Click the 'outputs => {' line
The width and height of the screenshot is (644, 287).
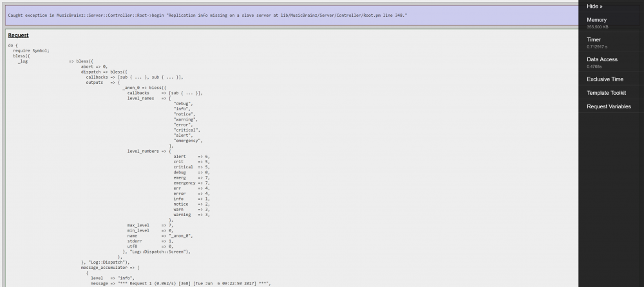102,83
